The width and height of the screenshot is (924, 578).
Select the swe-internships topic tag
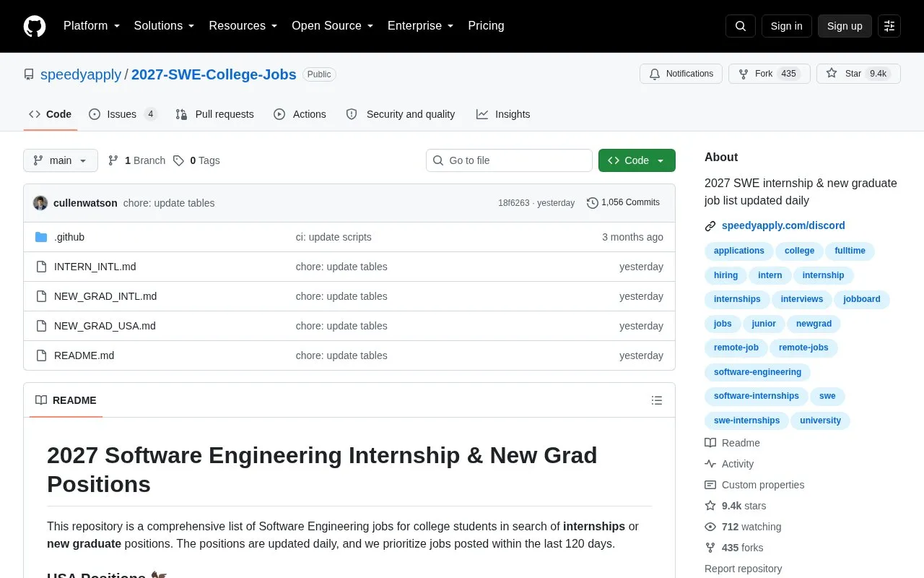pyautogui.click(x=746, y=420)
